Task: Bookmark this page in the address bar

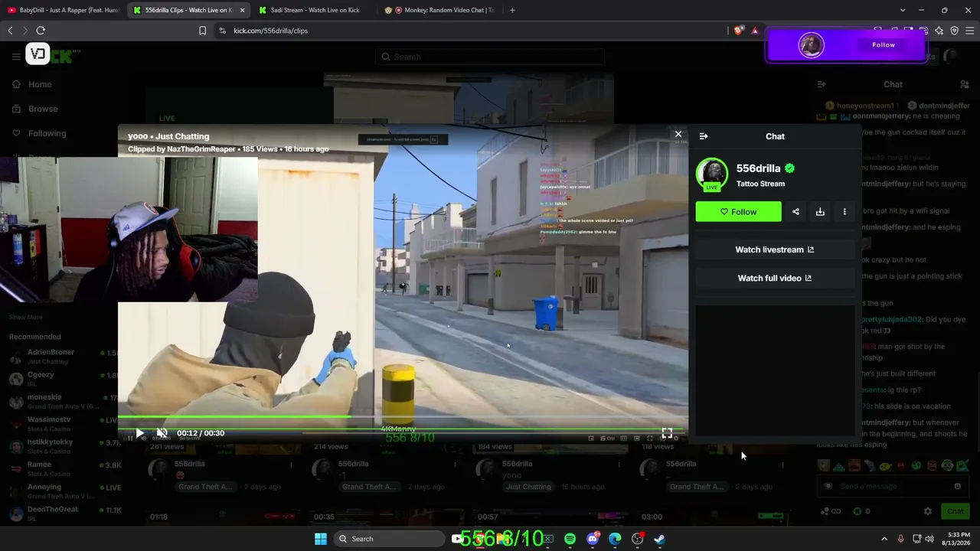Action: click(202, 31)
